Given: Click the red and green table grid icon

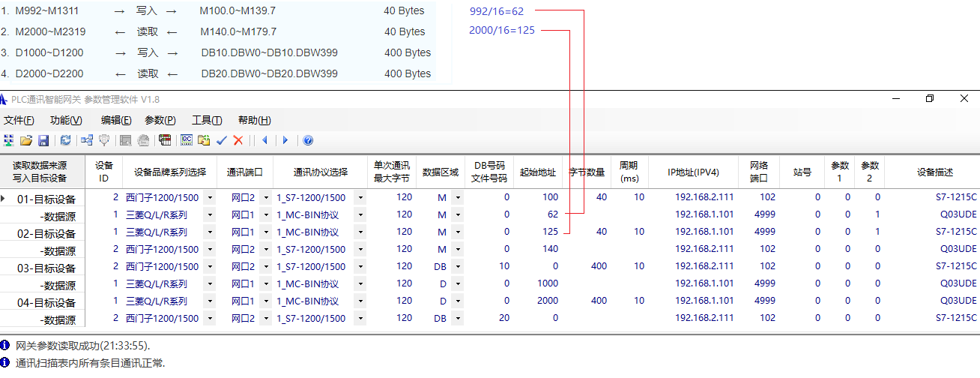Looking at the screenshot, I should point(165,140).
